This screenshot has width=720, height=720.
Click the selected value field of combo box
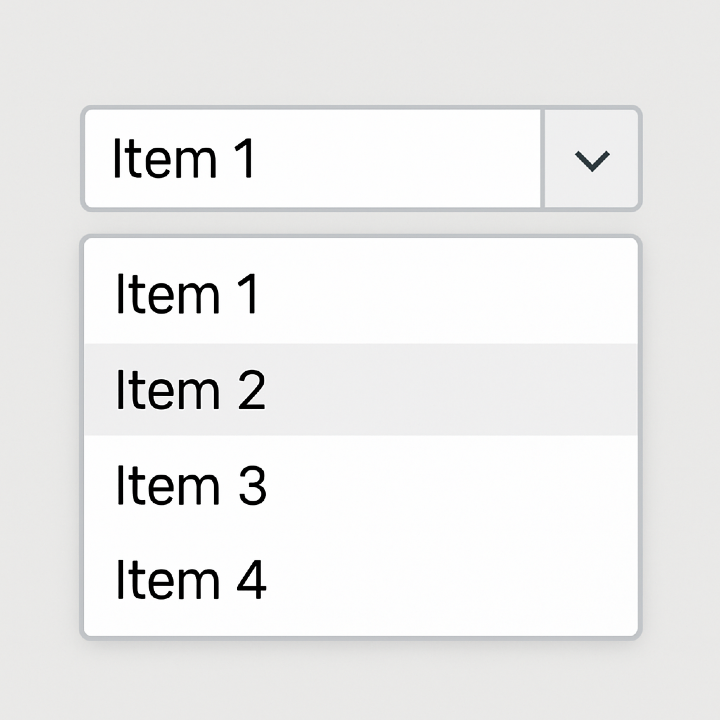(312, 160)
